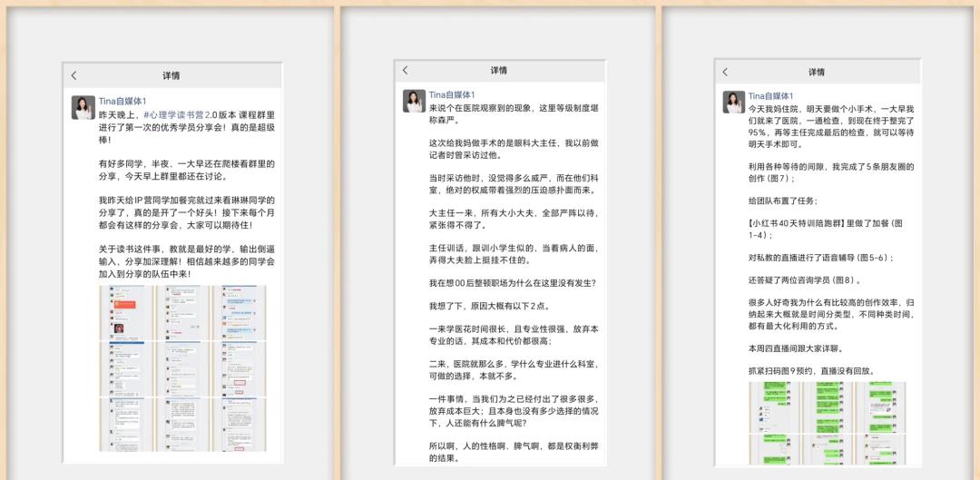Open Tina自媒体1 name above 今天我妈住院 post
Viewport: 980px width, 480px height.
pos(771,95)
